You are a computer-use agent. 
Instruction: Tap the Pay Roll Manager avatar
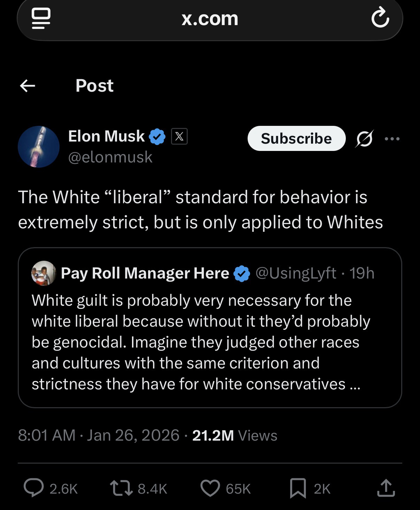44,273
